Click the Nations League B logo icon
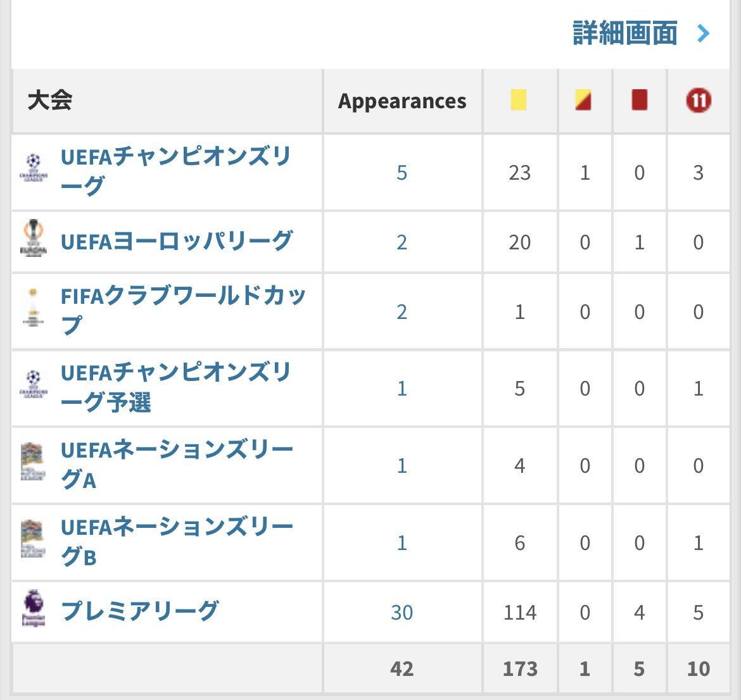Viewport: 741px width, 700px height. [x=32, y=539]
